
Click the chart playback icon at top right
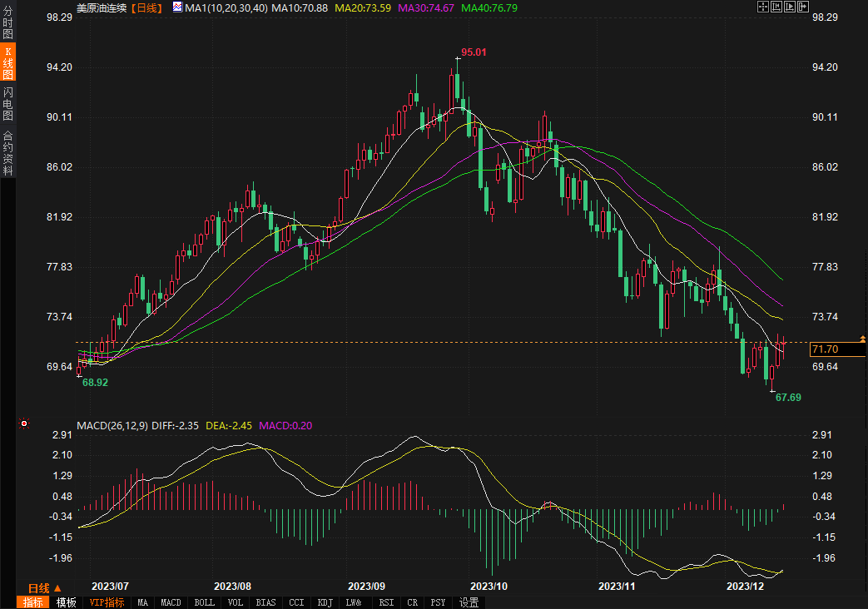coord(789,7)
